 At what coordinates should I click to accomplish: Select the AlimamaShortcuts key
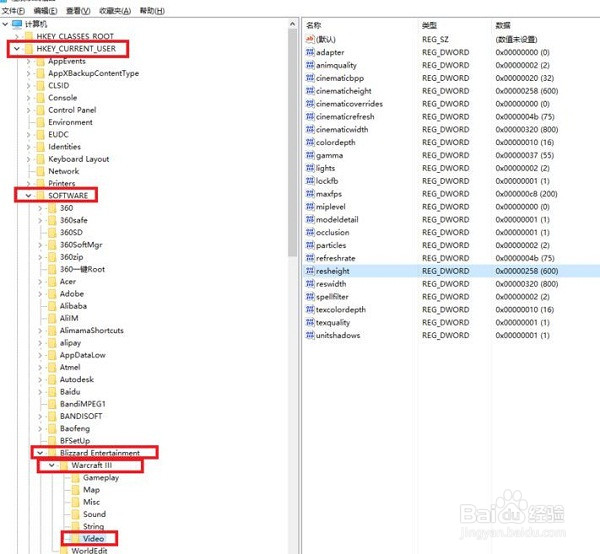(91, 330)
